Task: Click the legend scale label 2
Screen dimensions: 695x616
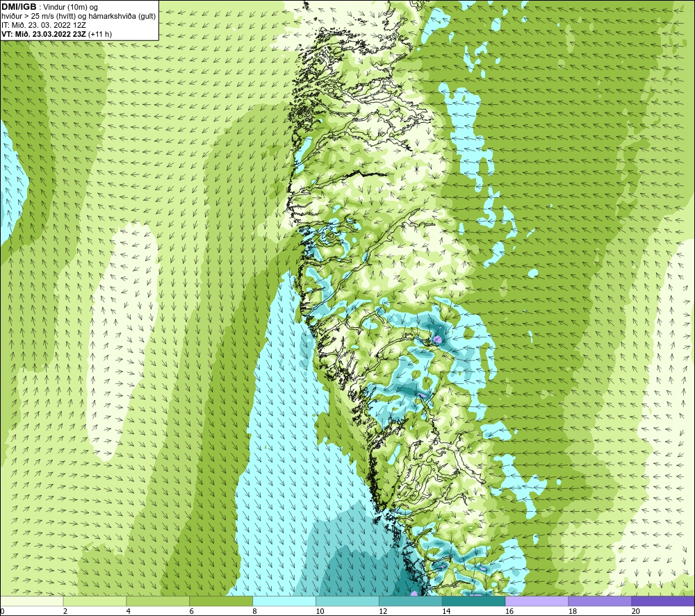Action: [65, 612]
